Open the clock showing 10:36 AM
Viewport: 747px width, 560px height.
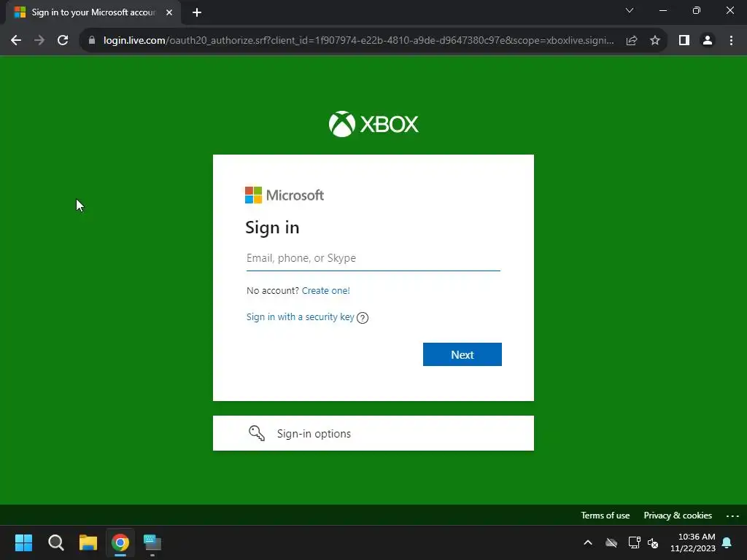pyautogui.click(x=693, y=542)
